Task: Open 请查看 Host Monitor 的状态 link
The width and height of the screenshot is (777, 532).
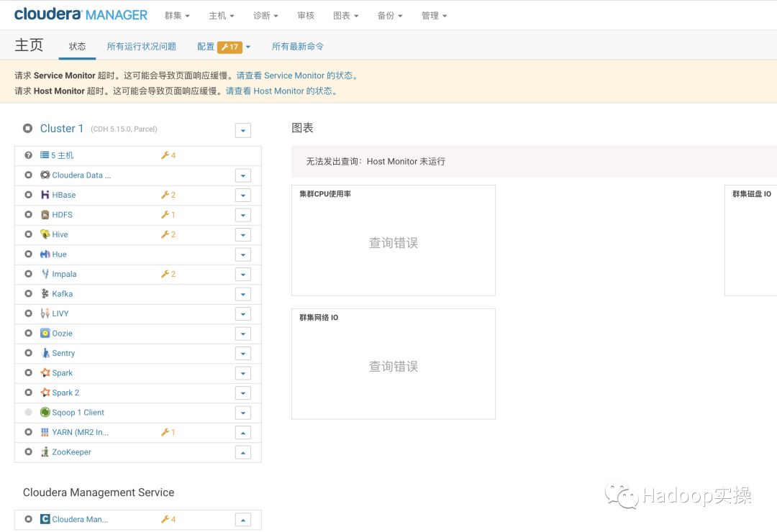Action: click(281, 91)
